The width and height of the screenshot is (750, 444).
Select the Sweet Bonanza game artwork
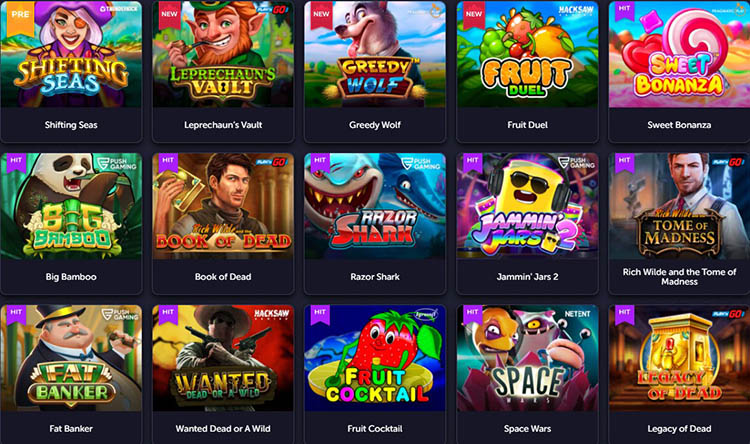pos(679,54)
